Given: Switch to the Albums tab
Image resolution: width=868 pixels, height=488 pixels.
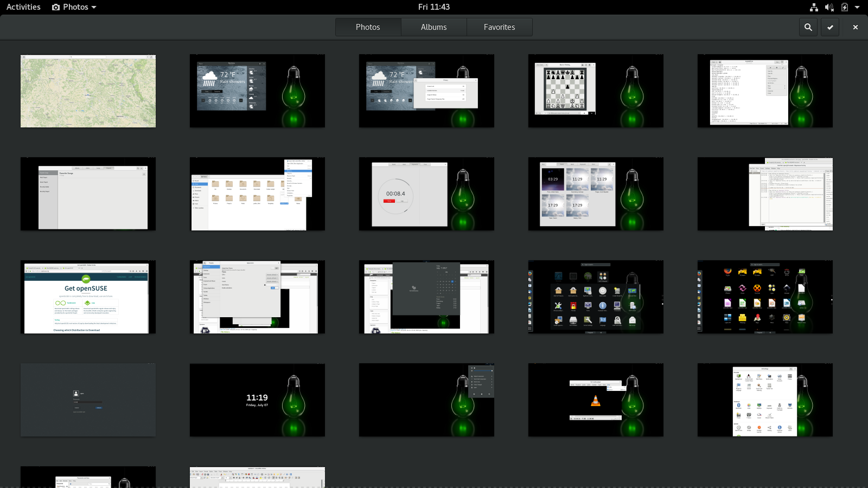Looking at the screenshot, I should [433, 27].
